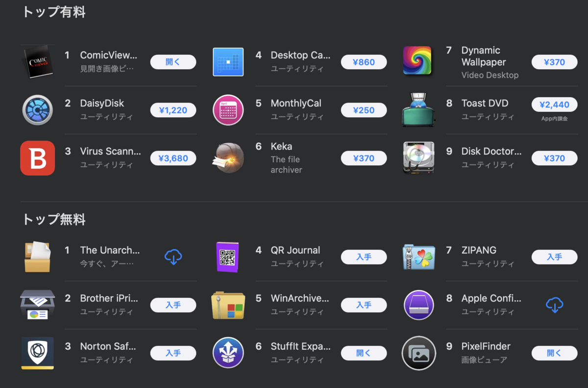Select the Dynamic Wallpaper swirl icon
Screen dimensions: 588x388
pos(417,60)
